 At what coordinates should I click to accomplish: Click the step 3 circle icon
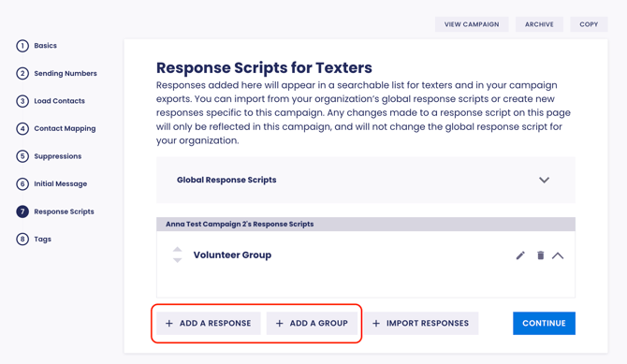(x=22, y=101)
